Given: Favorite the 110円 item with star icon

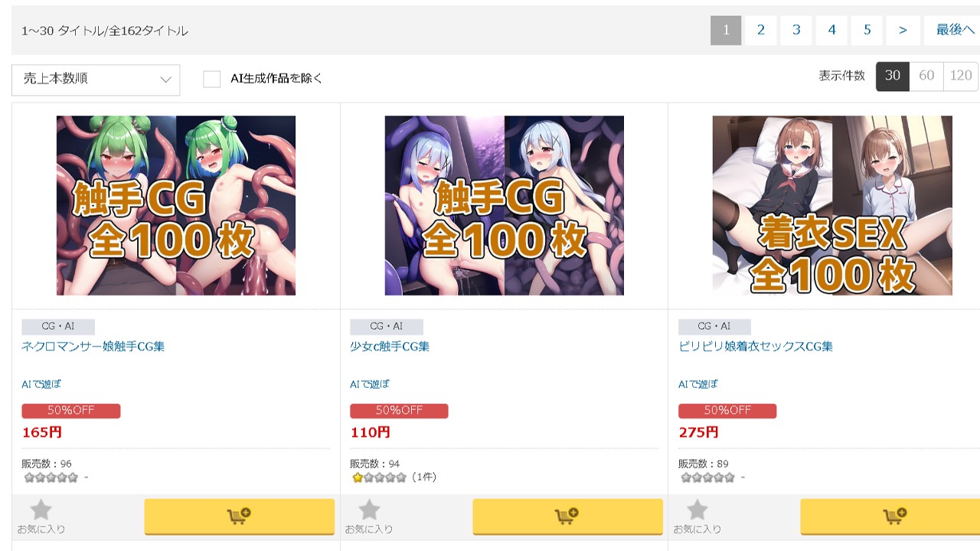Looking at the screenshot, I should [x=369, y=517].
